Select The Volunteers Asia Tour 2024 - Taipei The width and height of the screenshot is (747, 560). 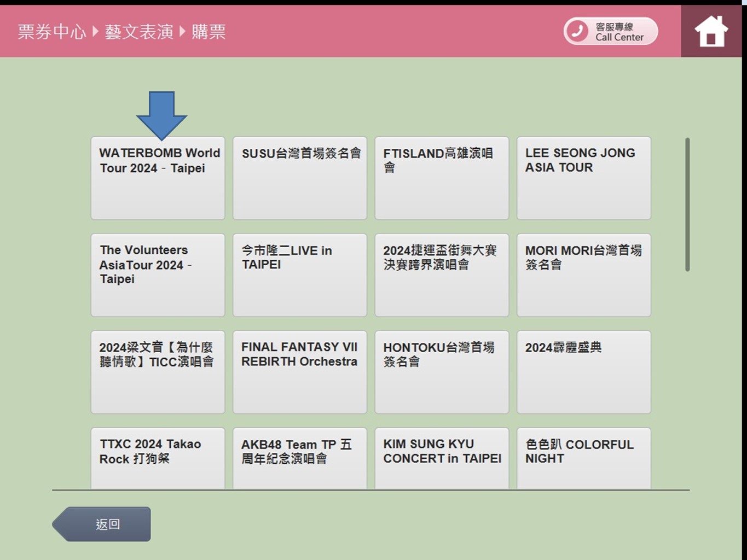[158, 275]
